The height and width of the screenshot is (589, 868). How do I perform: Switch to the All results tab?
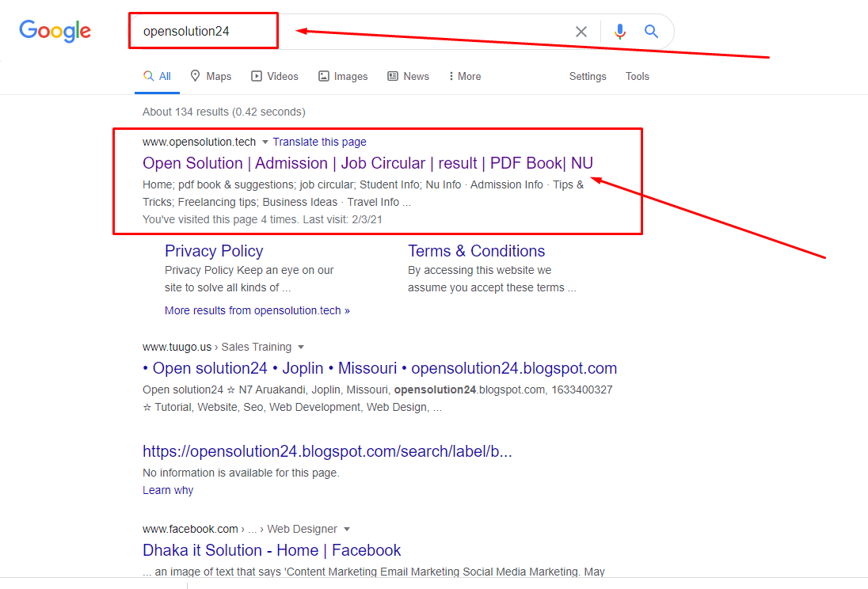pyautogui.click(x=157, y=76)
